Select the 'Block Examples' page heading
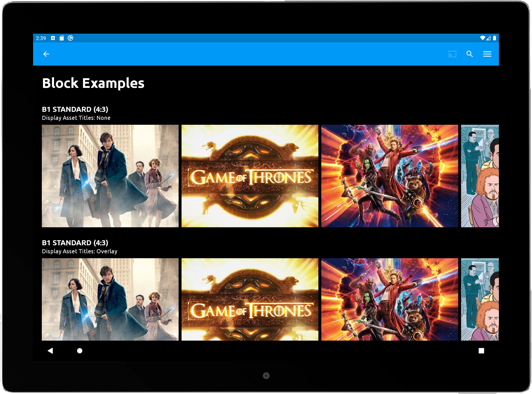 tap(93, 84)
